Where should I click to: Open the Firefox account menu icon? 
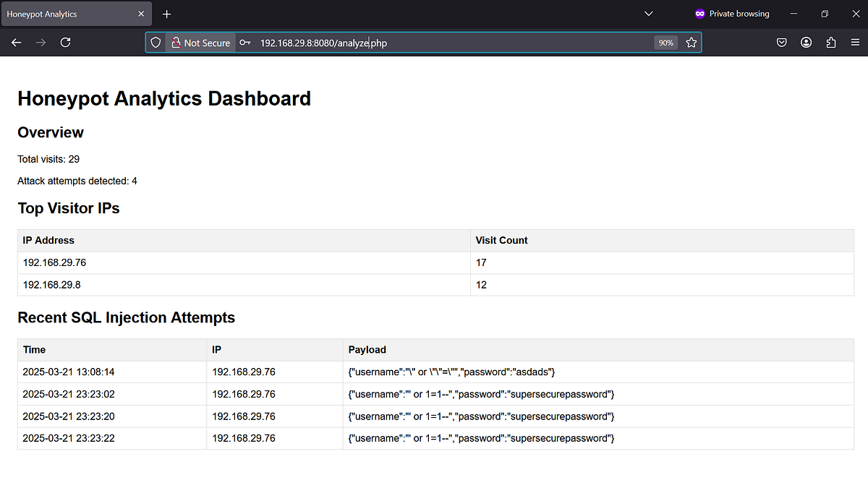click(807, 43)
